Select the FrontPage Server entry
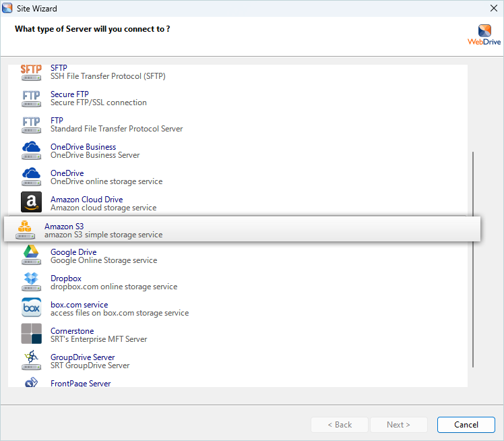 click(x=80, y=383)
